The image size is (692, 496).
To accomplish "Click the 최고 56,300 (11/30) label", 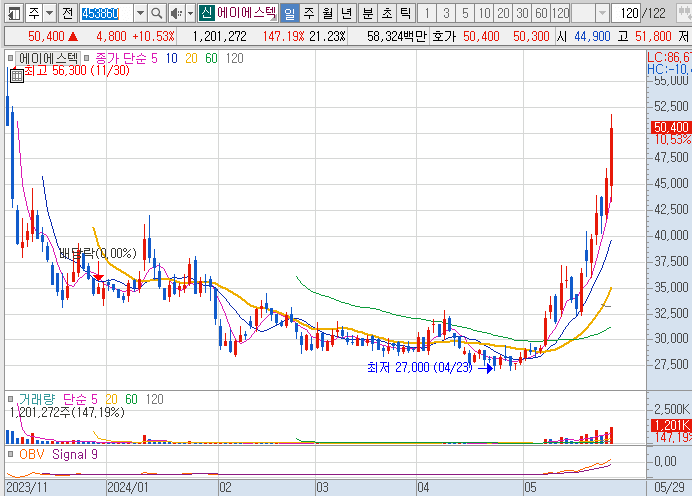I will click(77, 71).
